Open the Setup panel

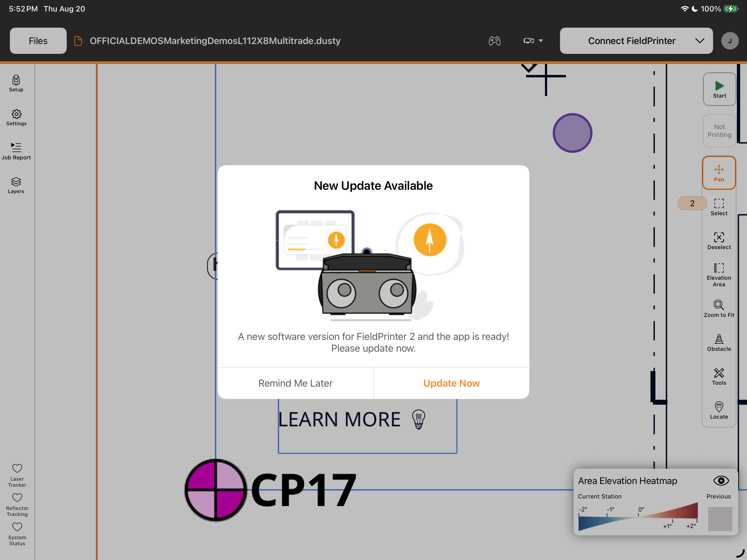pyautogui.click(x=16, y=83)
